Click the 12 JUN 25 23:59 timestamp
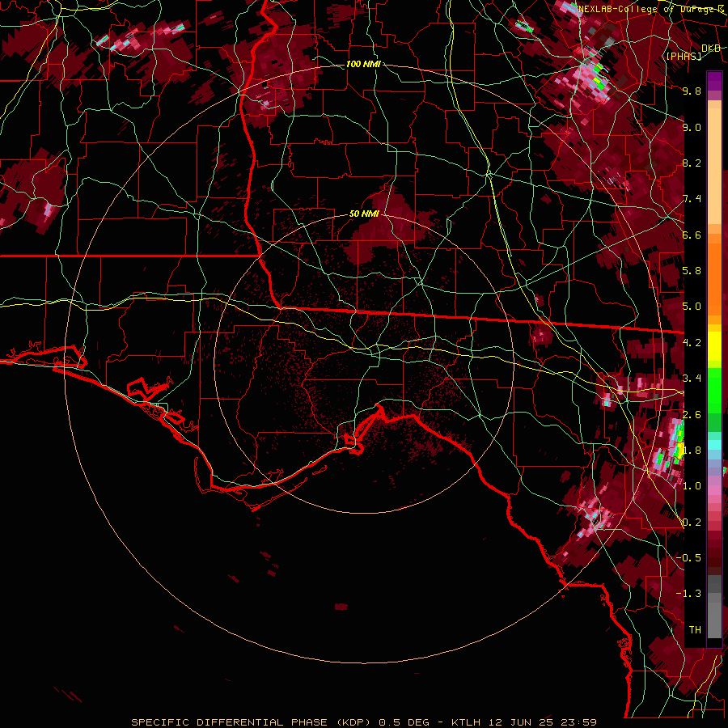This screenshot has height=728, width=728. [543, 722]
